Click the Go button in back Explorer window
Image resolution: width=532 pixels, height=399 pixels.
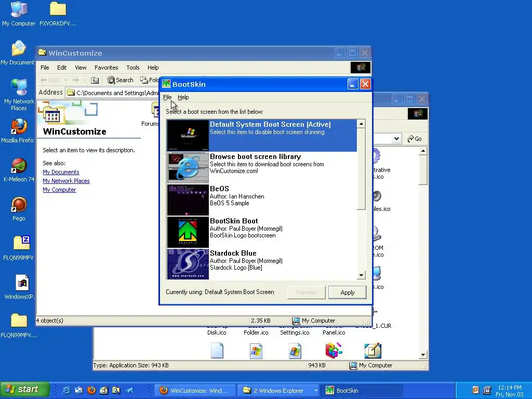tap(414, 139)
